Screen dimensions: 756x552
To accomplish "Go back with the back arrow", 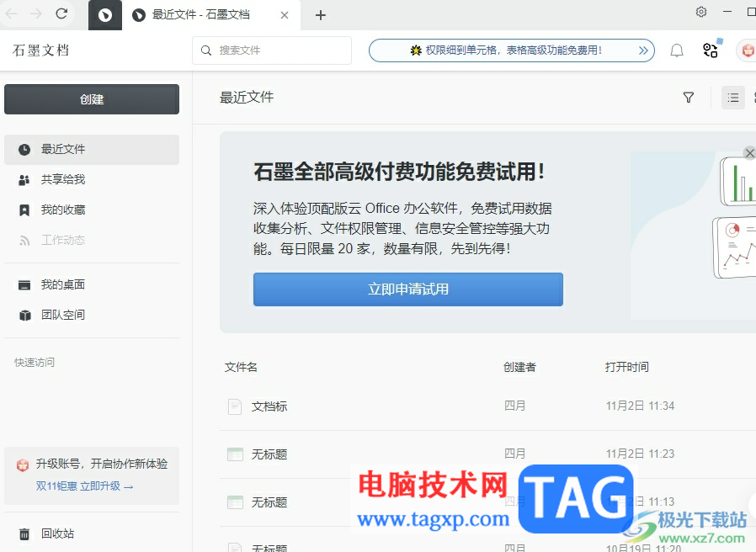I will [x=11, y=13].
